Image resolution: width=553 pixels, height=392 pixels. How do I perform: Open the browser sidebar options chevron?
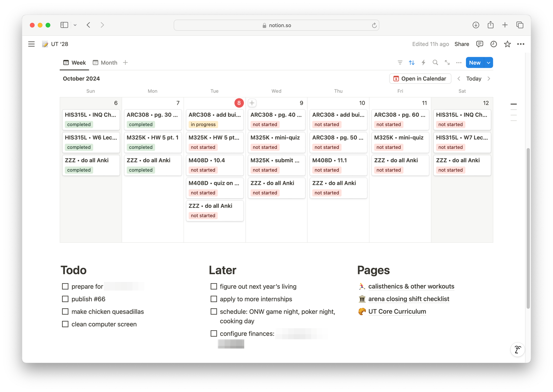pos(75,25)
